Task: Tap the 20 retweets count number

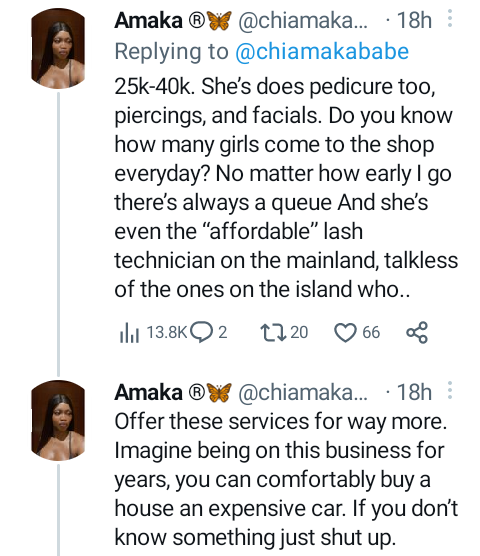Action: point(299,333)
